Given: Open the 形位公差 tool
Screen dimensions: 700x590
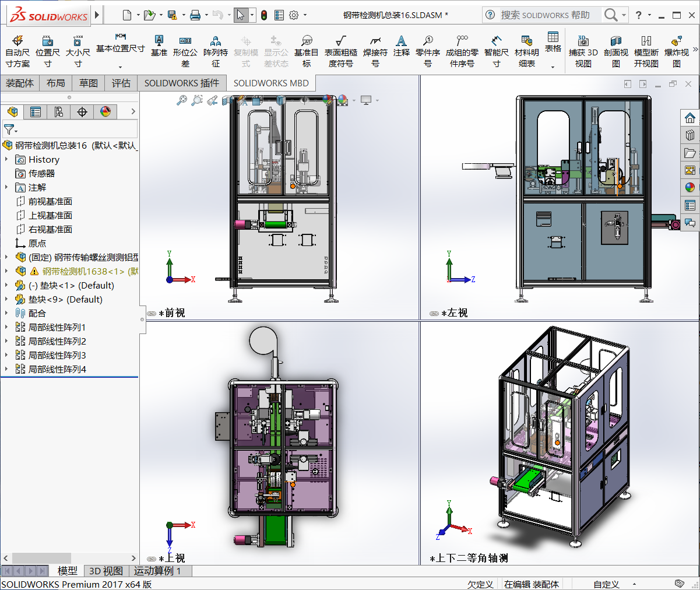Looking at the screenshot, I should [x=185, y=51].
